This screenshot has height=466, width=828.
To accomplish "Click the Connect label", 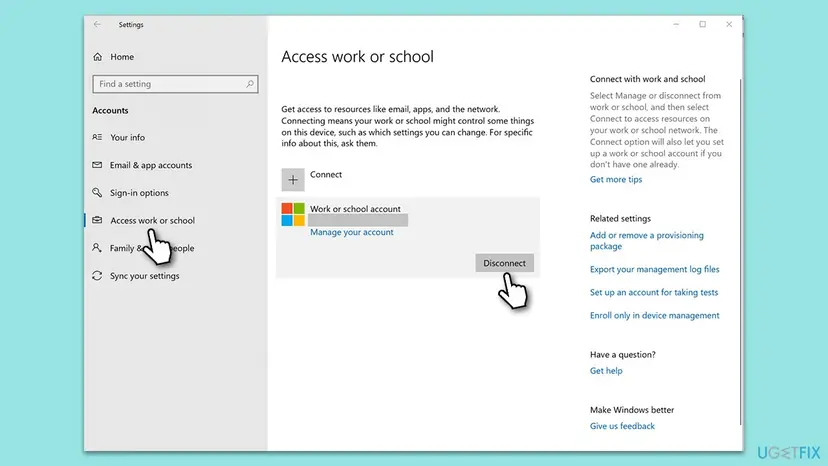I will (326, 174).
